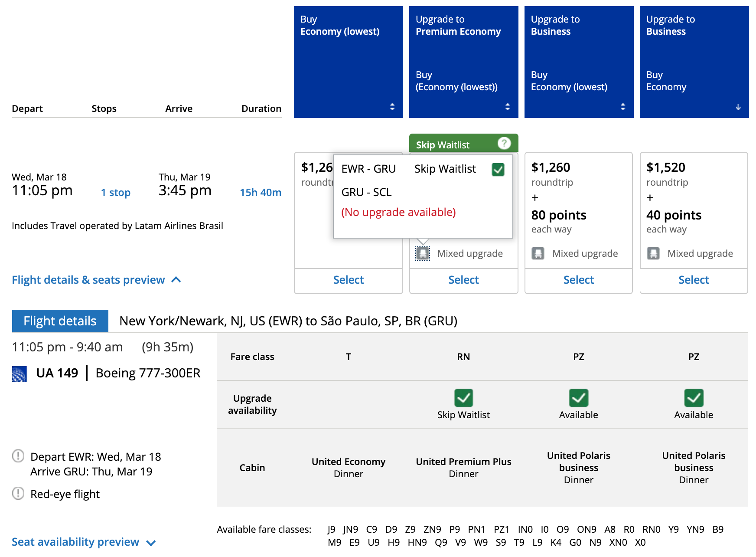Select the $1,520 roundtrip Business fare
756x557 pixels.
point(694,280)
